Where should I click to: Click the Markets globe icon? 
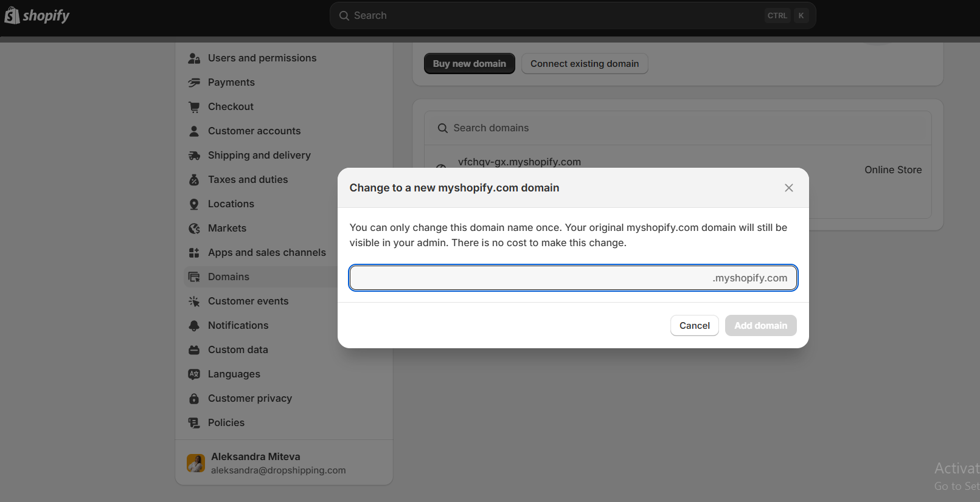(x=194, y=229)
